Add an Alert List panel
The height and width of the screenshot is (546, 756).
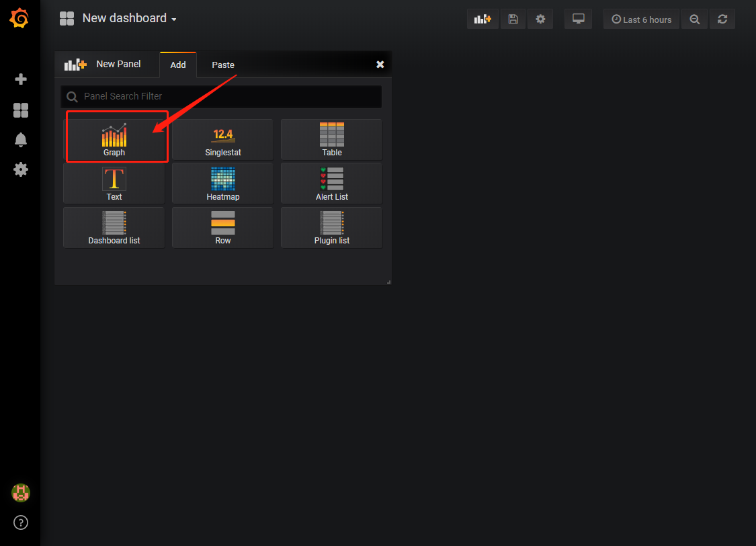tap(331, 183)
